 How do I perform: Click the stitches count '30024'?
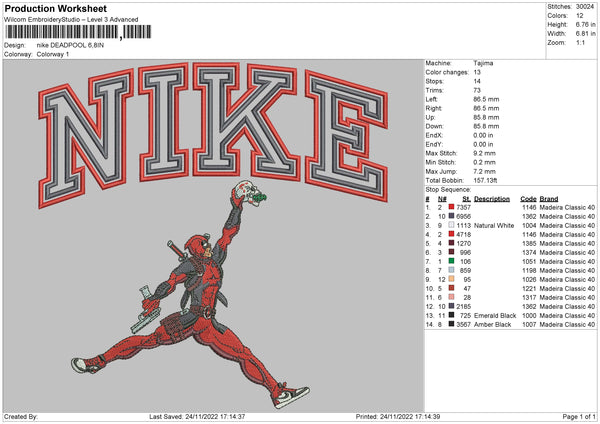pyautogui.click(x=585, y=7)
